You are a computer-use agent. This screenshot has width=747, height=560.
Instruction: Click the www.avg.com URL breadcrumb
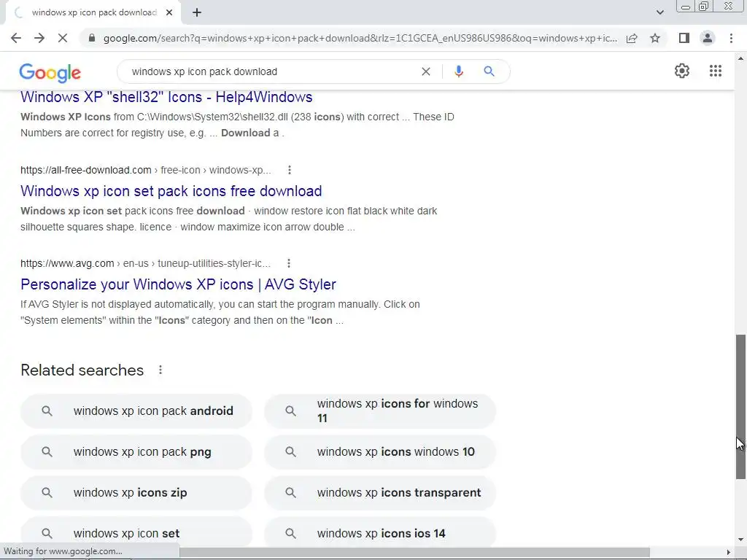pyautogui.click(x=145, y=263)
